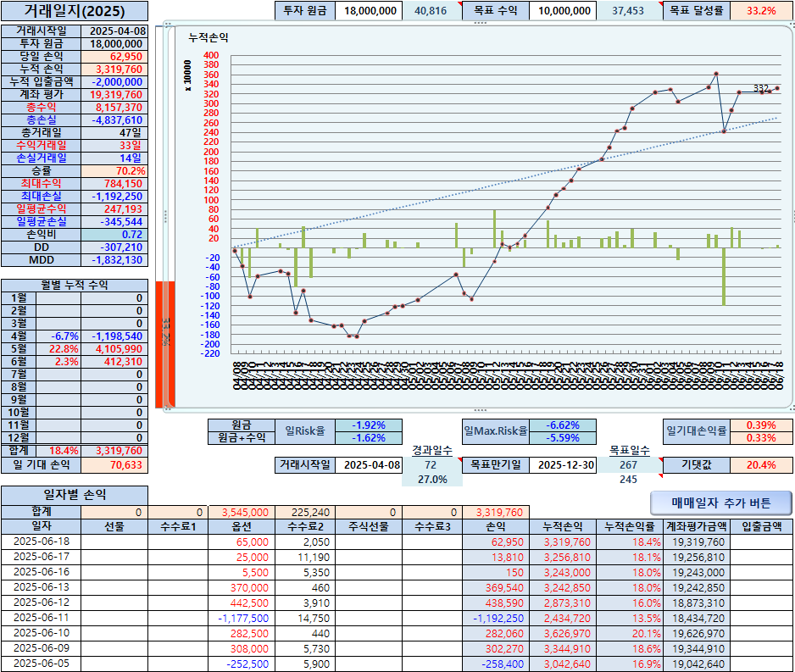Click the 37,453 cell beside 목표 수익
Viewport: 795px width, 672px height.
(x=629, y=11)
